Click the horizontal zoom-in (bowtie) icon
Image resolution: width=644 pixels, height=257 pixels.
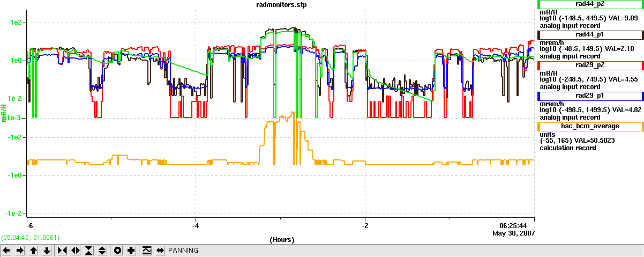pos(62,251)
